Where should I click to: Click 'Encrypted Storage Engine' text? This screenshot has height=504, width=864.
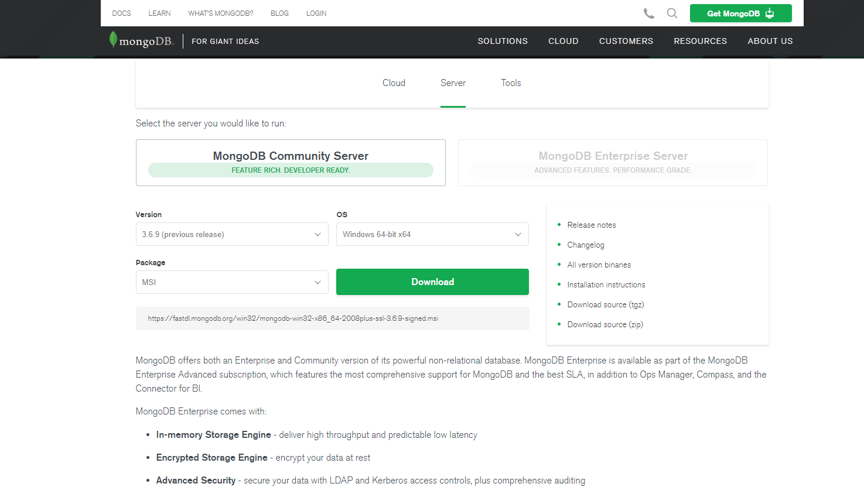tap(212, 458)
